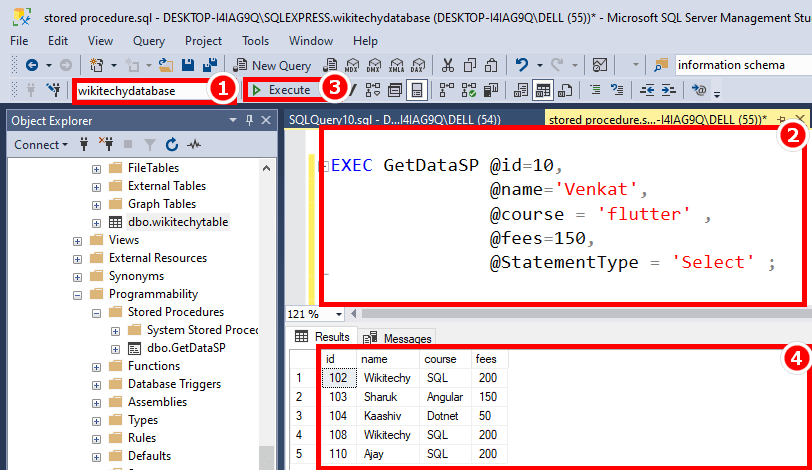812x470 pixels.
Task: Toggle Include Client Statistics
Action: point(490,90)
